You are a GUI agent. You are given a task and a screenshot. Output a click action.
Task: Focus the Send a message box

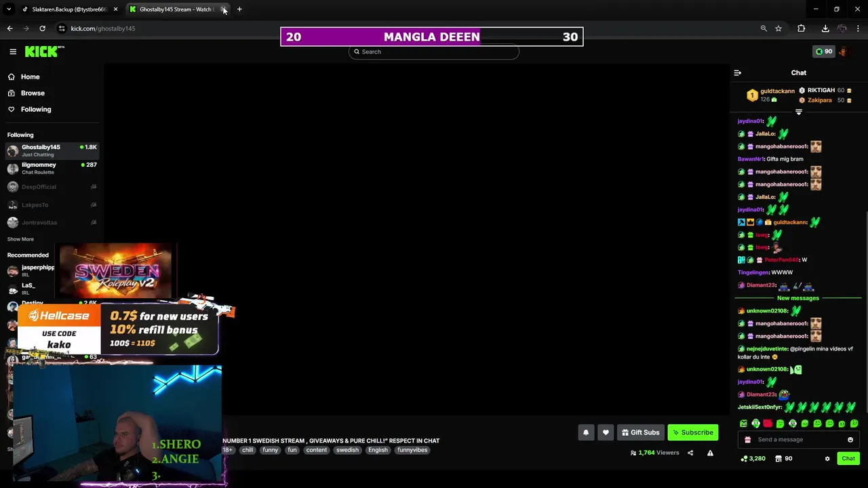pos(799,440)
